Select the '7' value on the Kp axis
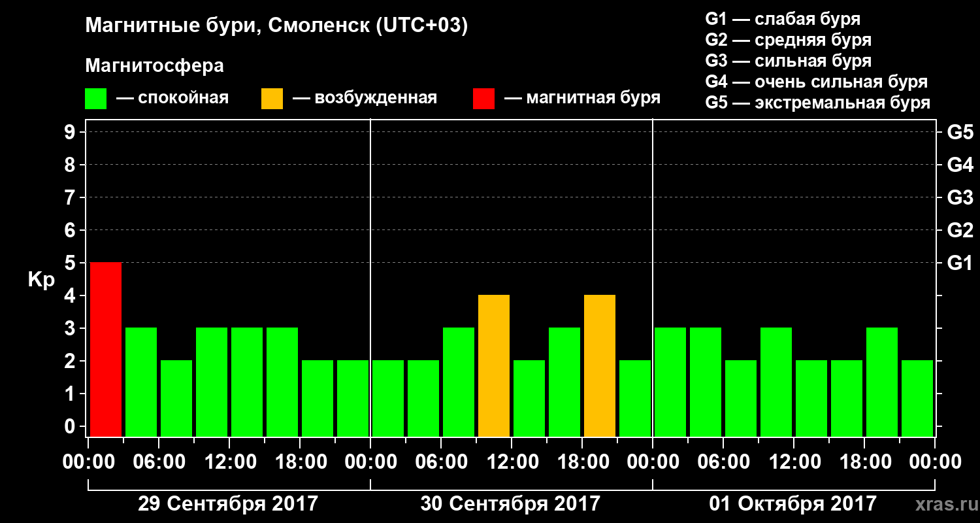980x523 pixels. (x=71, y=197)
